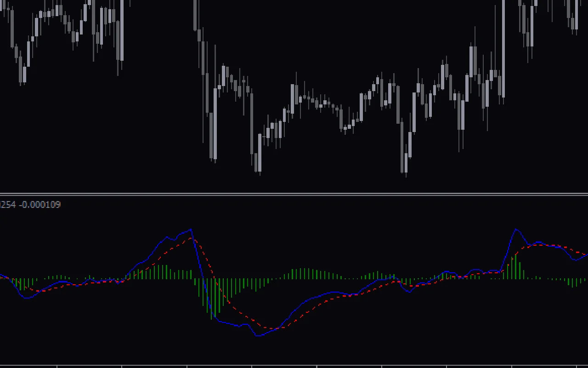Viewport: 588px width, 368px height.
Task: Click the empty chart background above the candles
Action: coord(322,37)
